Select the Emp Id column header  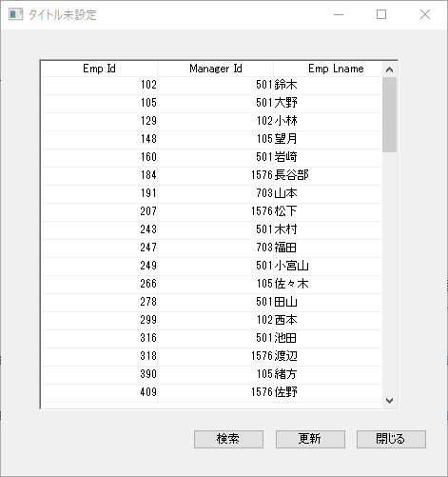click(x=99, y=69)
